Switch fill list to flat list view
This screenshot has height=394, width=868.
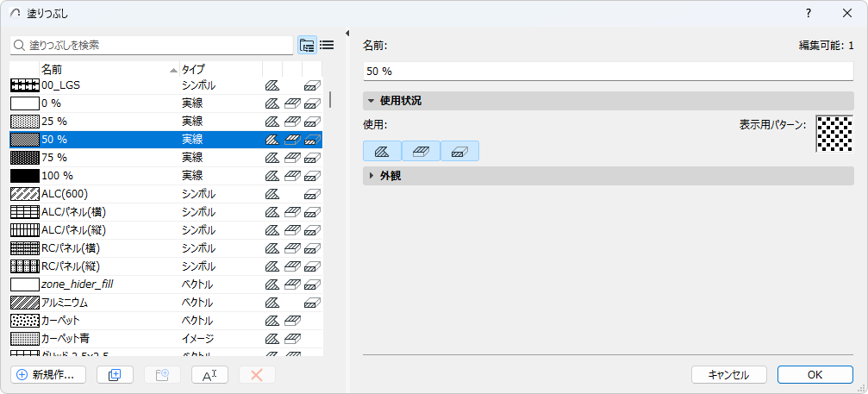(x=327, y=46)
